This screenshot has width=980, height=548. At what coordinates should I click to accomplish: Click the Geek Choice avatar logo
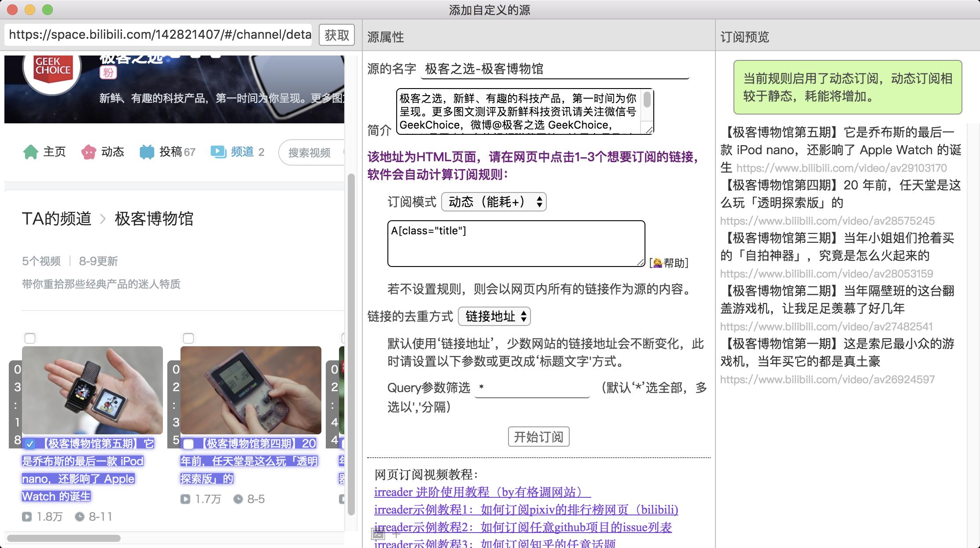(x=52, y=68)
